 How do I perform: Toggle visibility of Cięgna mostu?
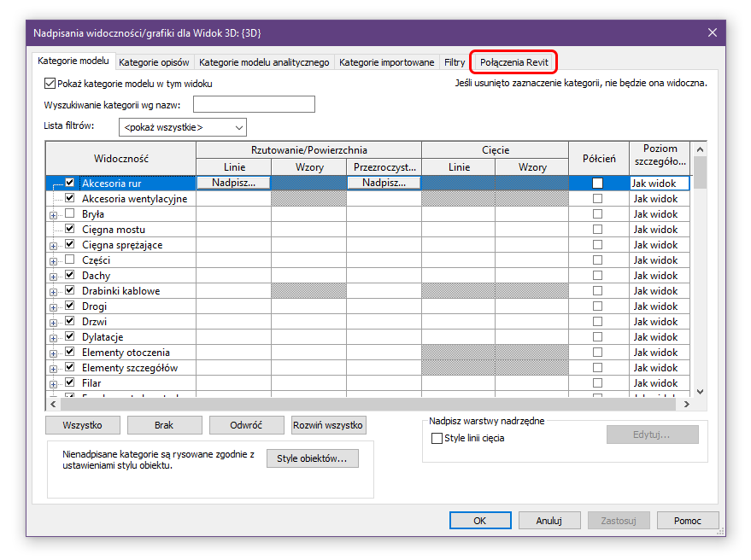point(70,229)
